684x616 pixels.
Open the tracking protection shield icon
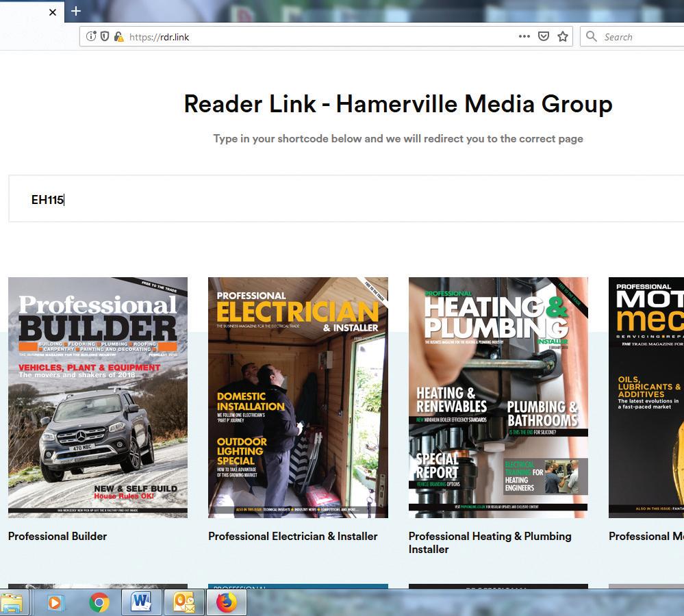(x=105, y=36)
